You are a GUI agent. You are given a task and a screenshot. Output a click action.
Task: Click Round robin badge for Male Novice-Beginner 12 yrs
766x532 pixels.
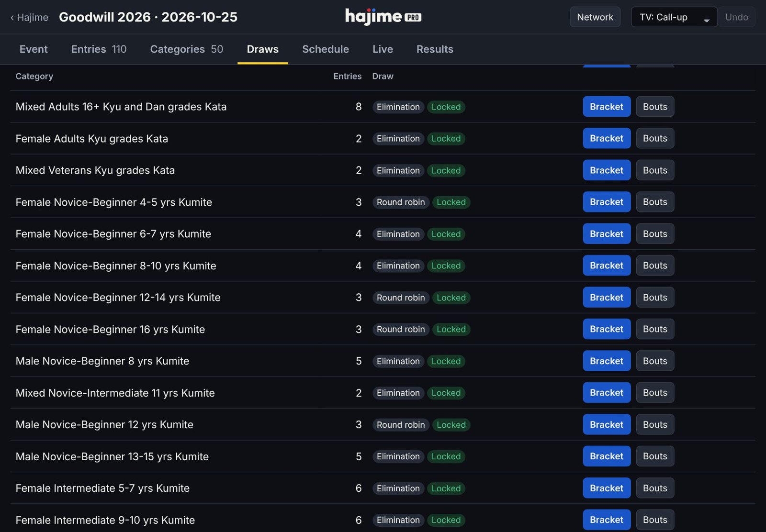tap(401, 425)
